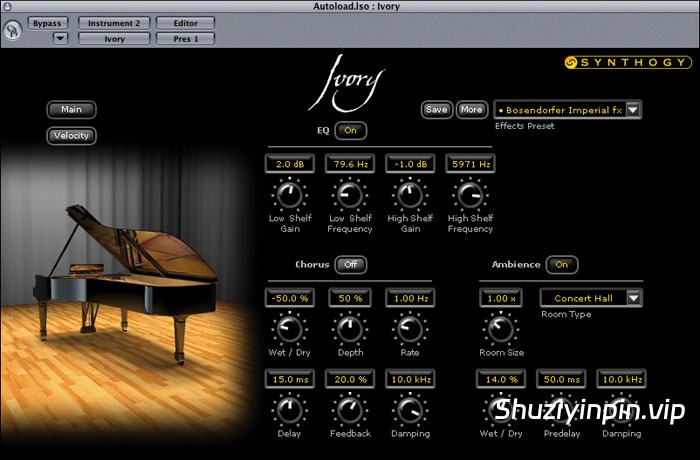Enable the Chorus Off switch
The image size is (700, 460).
click(350, 264)
